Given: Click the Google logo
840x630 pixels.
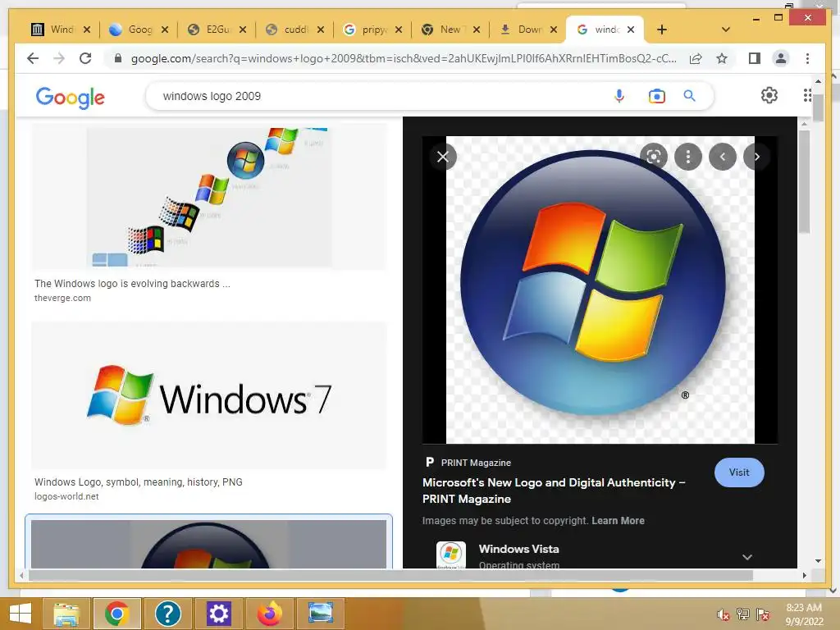Looking at the screenshot, I should [x=71, y=97].
